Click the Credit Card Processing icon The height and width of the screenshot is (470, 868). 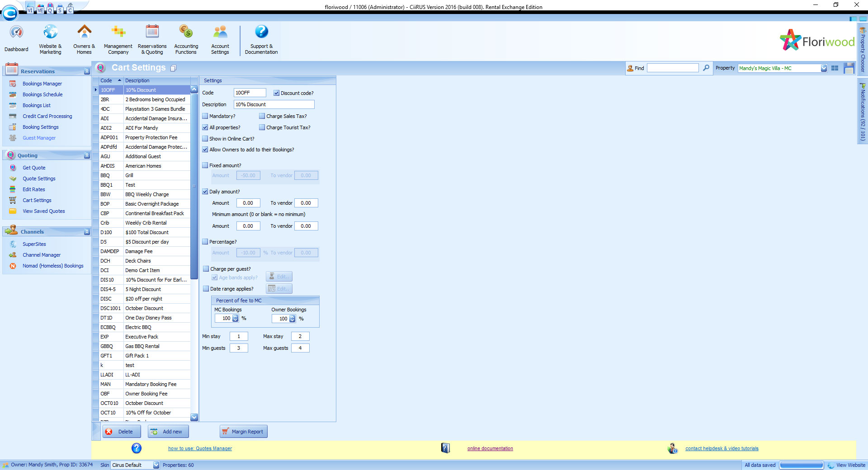(x=13, y=116)
